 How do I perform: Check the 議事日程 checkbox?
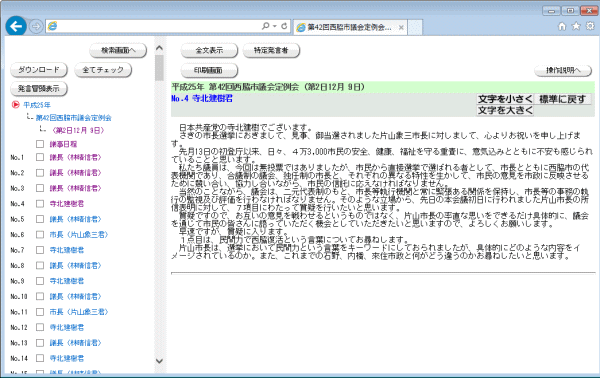pyautogui.click(x=40, y=144)
